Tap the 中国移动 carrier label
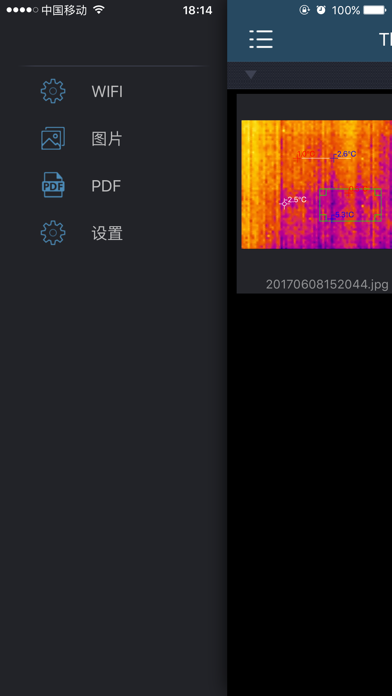Image resolution: width=392 pixels, height=696 pixels. coord(64,10)
